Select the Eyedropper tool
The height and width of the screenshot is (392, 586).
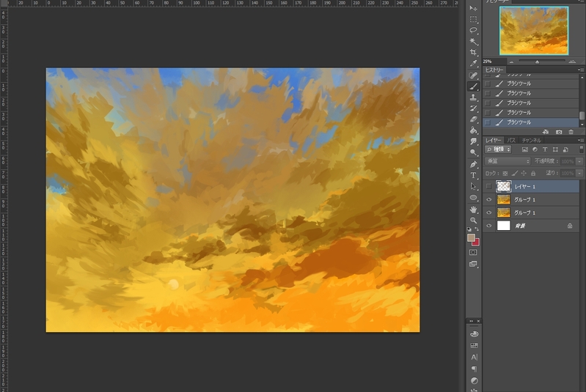(x=473, y=64)
